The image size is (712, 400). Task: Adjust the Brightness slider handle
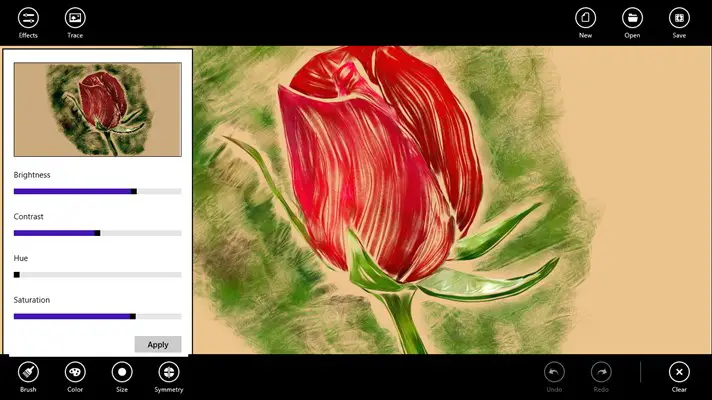tap(134, 192)
